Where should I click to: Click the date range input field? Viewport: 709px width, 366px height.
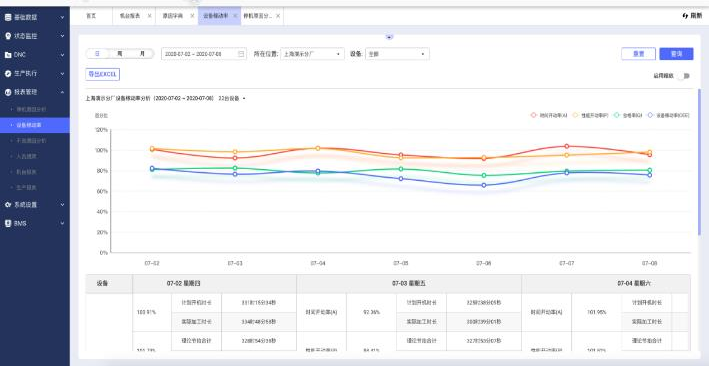coord(204,54)
